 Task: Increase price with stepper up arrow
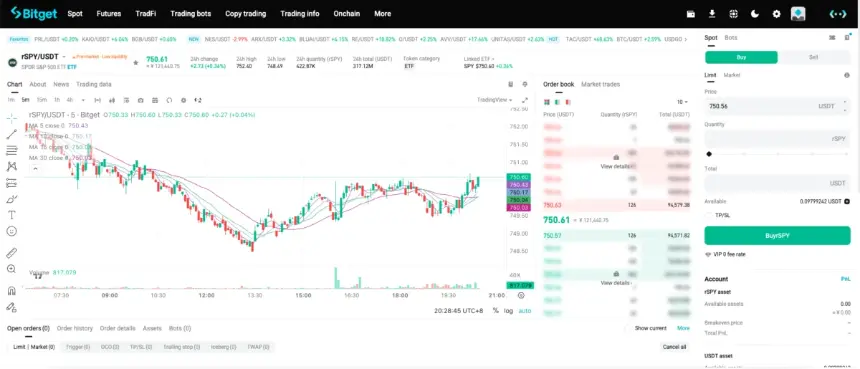tap(845, 103)
